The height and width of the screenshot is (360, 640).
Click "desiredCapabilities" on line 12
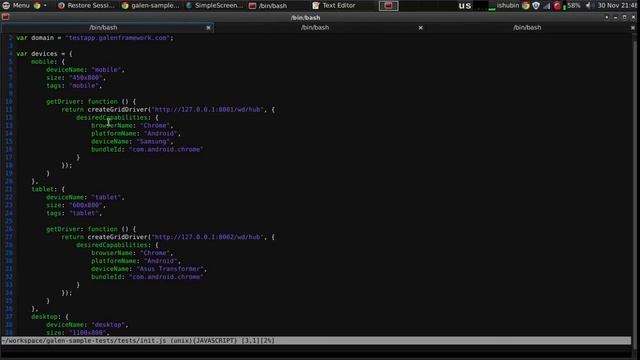coord(111,118)
